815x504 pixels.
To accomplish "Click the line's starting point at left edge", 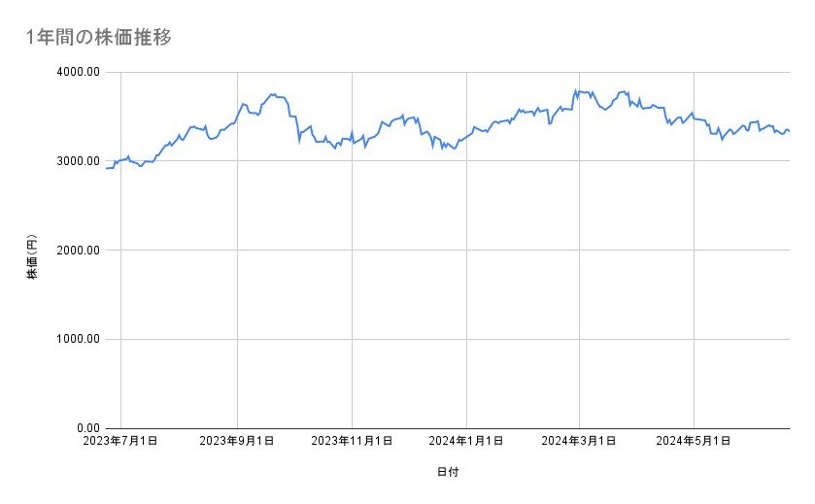I will coord(107,168).
